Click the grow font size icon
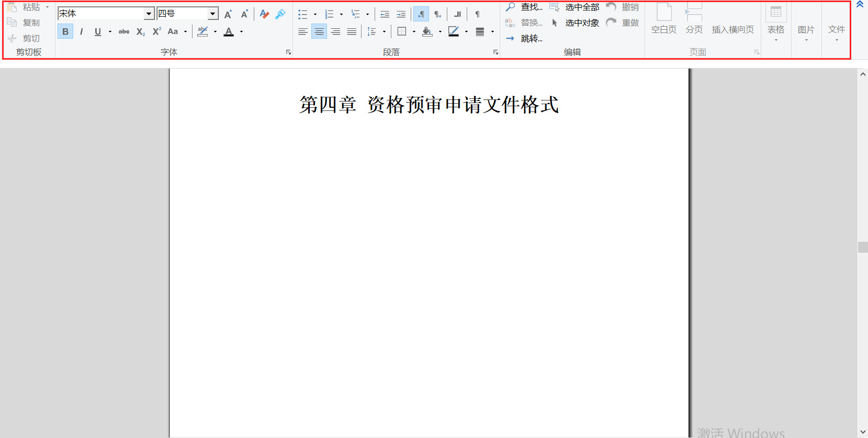 point(228,14)
